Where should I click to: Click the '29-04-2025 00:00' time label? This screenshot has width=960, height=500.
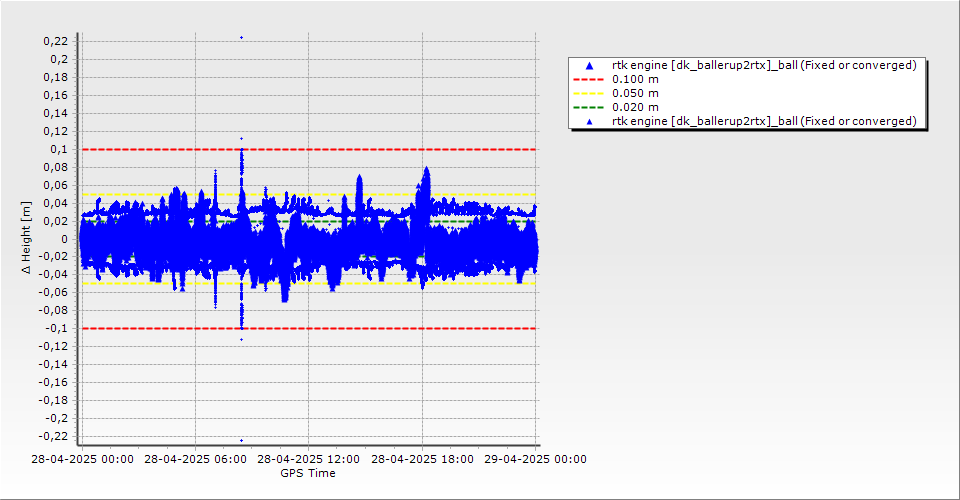536,459
